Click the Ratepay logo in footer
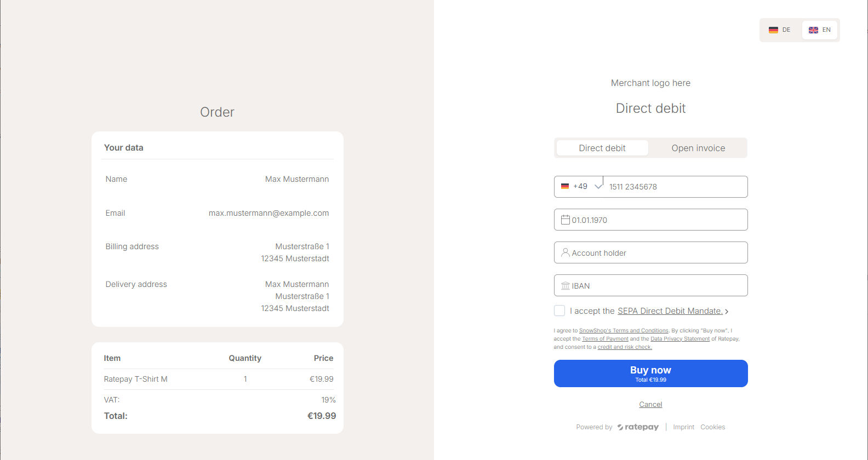The height and width of the screenshot is (460, 868). (638, 427)
